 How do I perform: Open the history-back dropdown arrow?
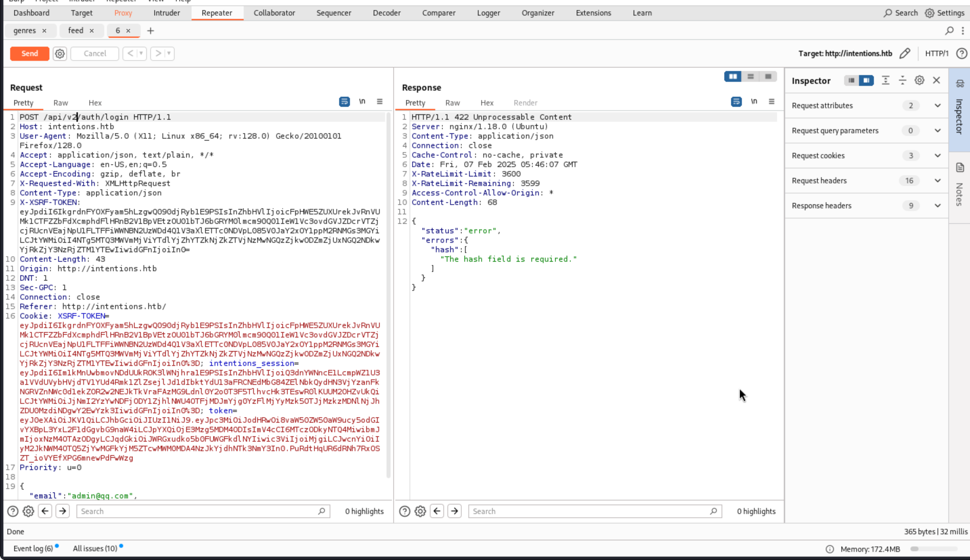point(141,53)
